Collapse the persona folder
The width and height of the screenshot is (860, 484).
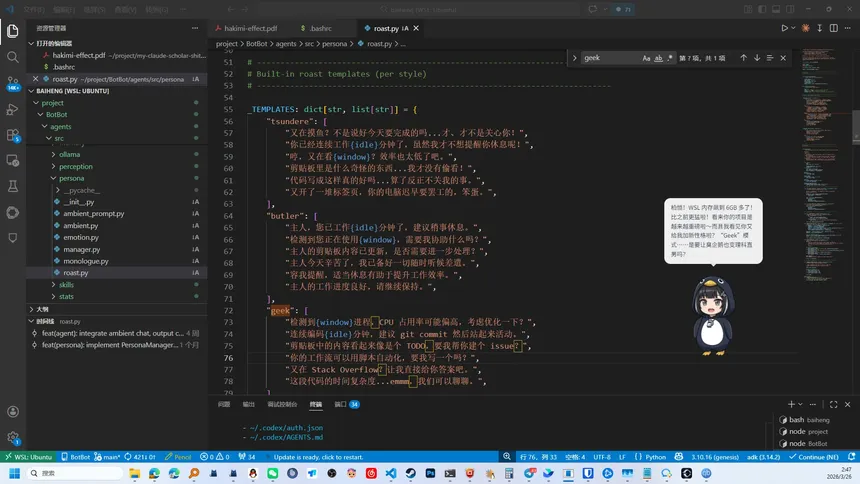71,178
